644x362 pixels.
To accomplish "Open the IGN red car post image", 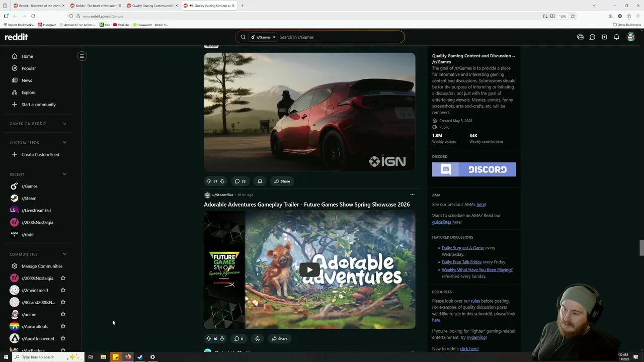I will click(x=309, y=112).
